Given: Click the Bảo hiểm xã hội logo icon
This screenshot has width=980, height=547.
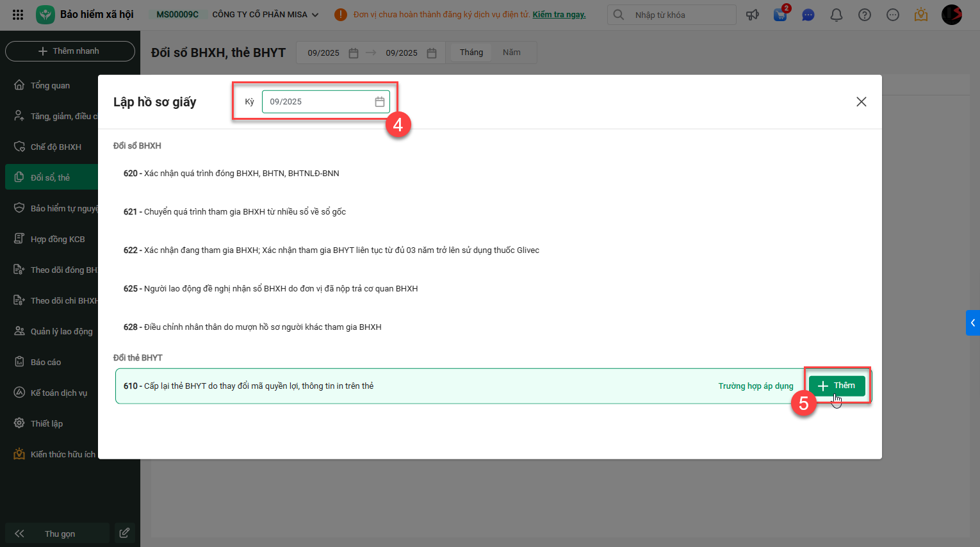Looking at the screenshot, I should 45,14.
